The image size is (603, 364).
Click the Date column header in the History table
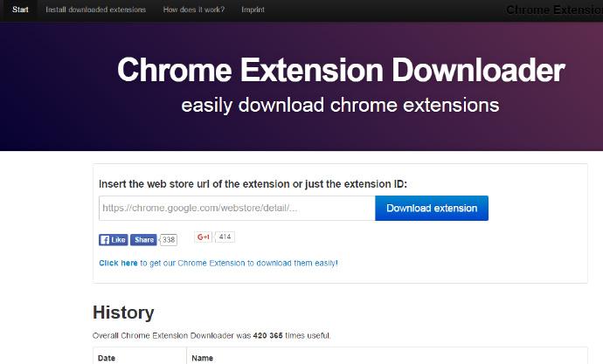[107, 358]
